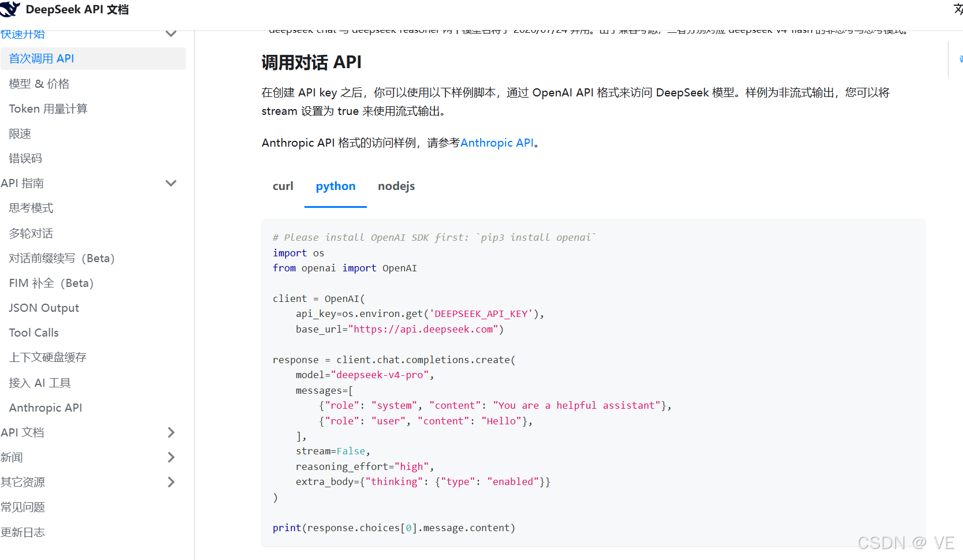Collapse the 快速开始 section chevron
963x560 pixels.
click(171, 33)
